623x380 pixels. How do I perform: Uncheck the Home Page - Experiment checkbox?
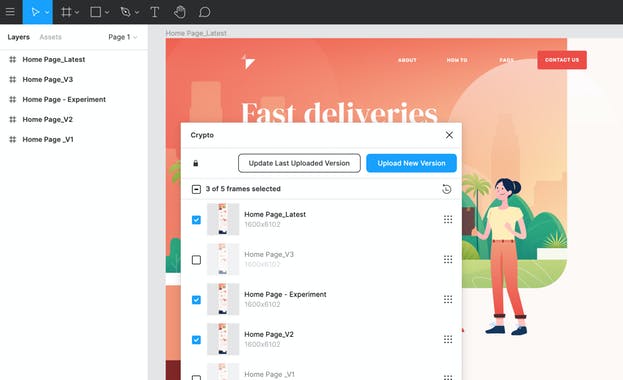[196, 300]
